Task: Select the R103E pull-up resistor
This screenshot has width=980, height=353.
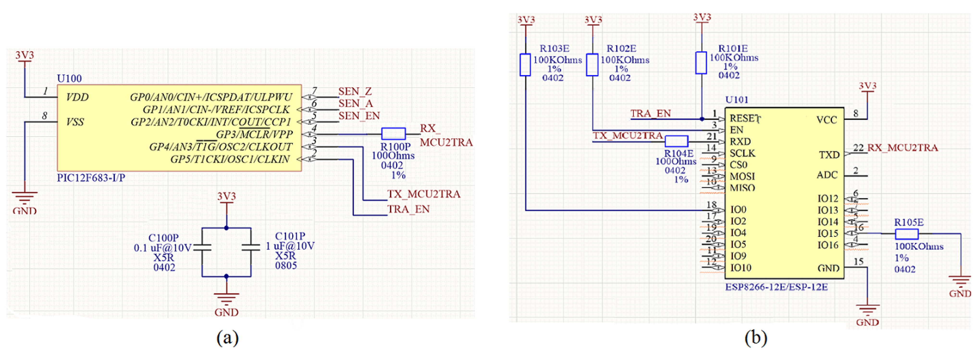Action: (525, 65)
